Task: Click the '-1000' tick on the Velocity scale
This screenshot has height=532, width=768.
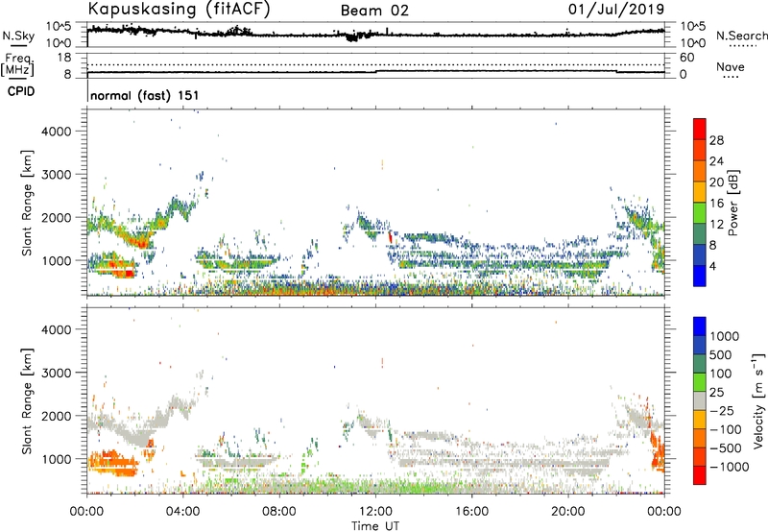Action: click(730, 467)
